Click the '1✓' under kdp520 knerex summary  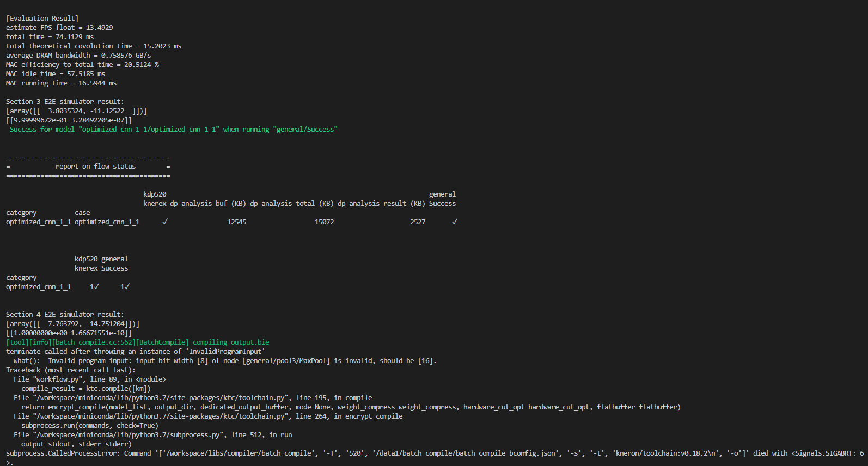(x=94, y=287)
